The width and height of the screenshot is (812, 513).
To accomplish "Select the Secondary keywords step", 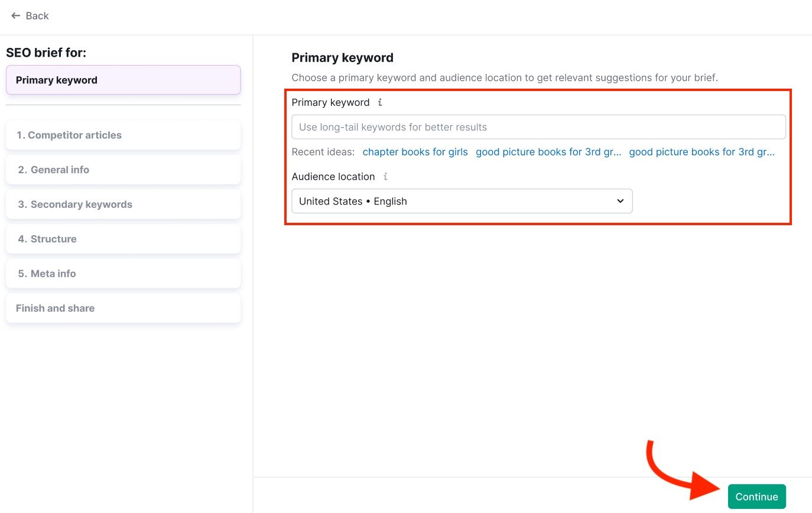I will [123, 204].
